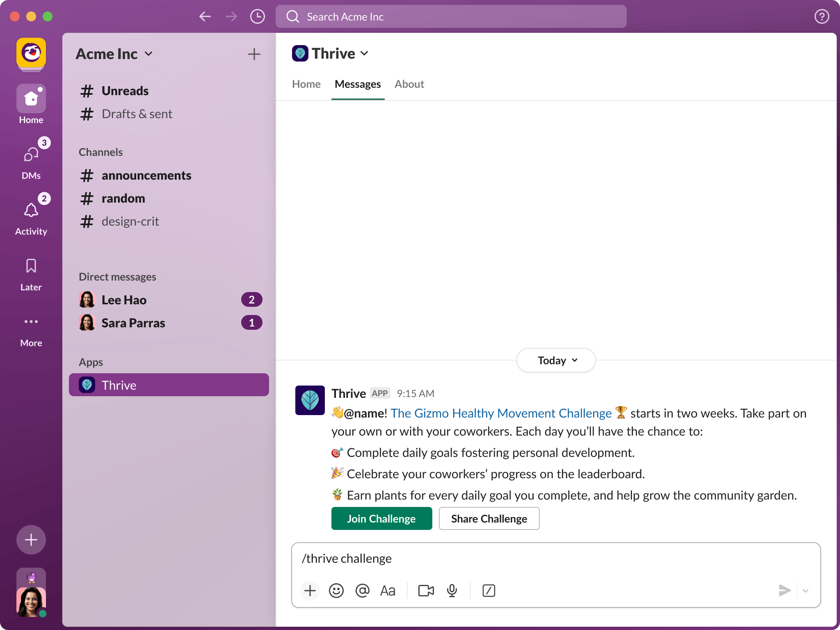Image resolution: width=840 pixels, height=630 pixels.
Task: Click the Channels section header
Action: point(100,152)
